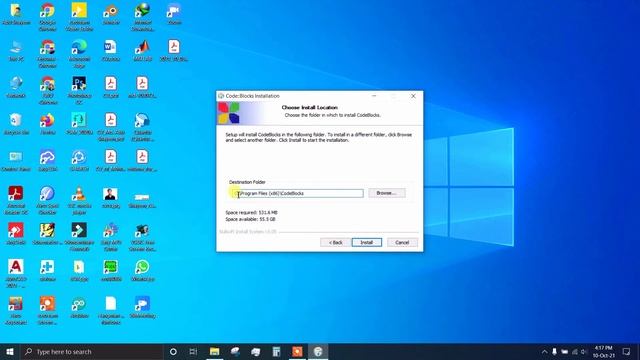Select the AnyDesk desktop shortcut
This screenshot has height=360, width=640.
pos(16,234)
